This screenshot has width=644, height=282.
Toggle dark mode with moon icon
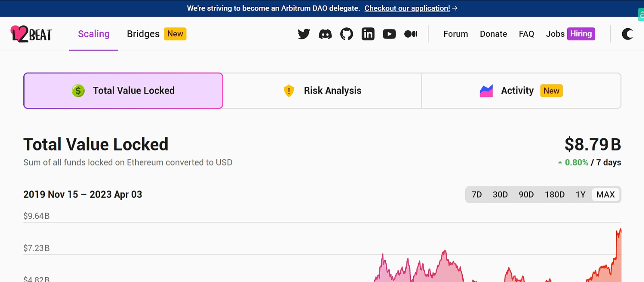coord(627,34)
